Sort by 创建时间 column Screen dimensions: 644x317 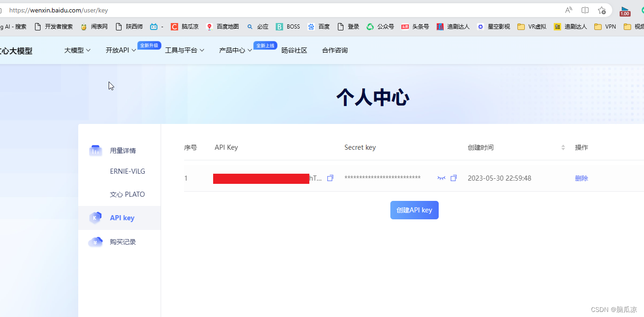point(563,147)
